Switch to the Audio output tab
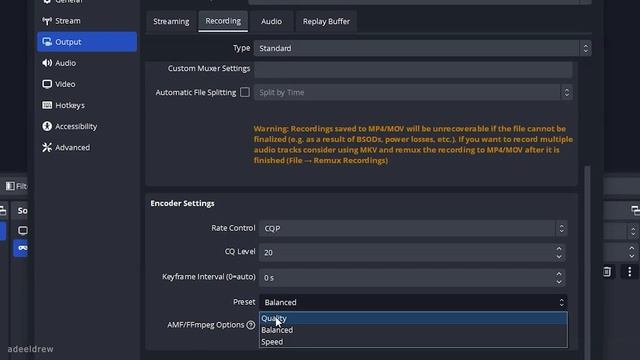640x360 pixels. [271, 21]
